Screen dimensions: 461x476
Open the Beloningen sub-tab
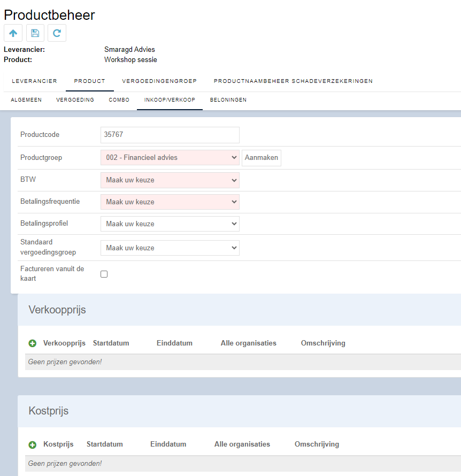(x=228, y=100)
